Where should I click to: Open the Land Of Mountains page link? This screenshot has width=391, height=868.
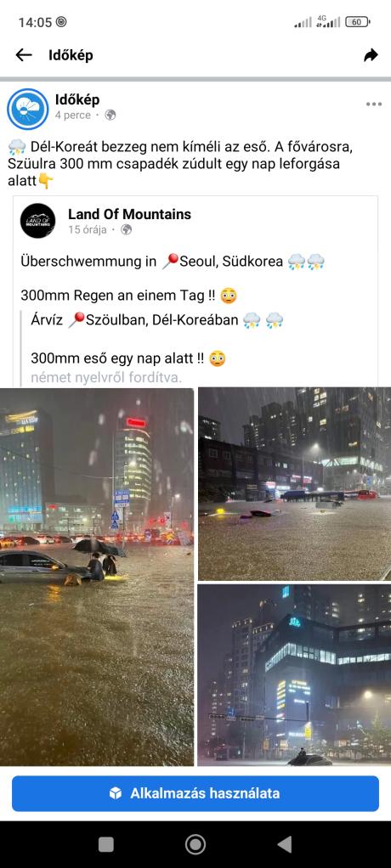pyautogui.click(x=129, y=214)
